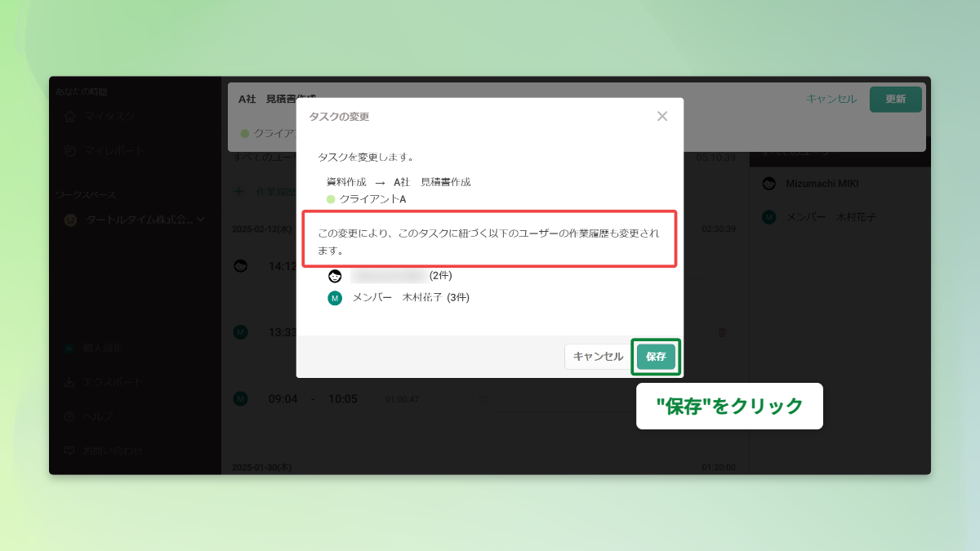Screen dimensions: 980x551
Task: Click the green 更新 button
Action: (895, 99)
